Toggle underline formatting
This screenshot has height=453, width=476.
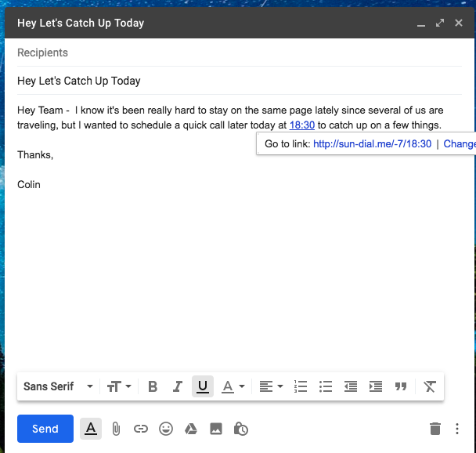(x=203, y=386)
